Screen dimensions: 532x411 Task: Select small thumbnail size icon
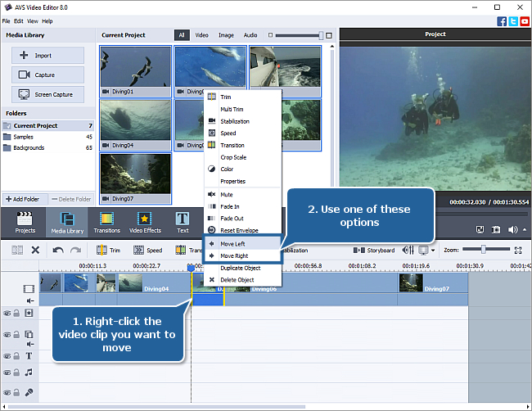point(270,35)
